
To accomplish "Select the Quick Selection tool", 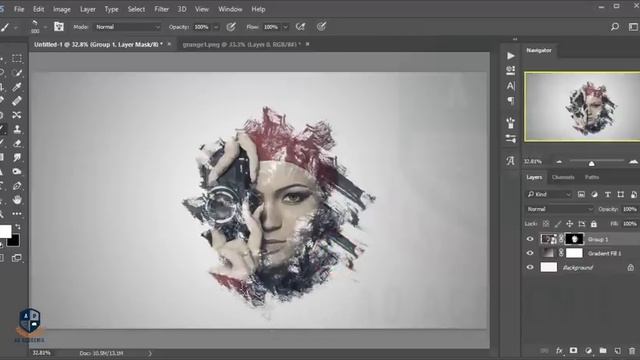I will click(17, 73).
